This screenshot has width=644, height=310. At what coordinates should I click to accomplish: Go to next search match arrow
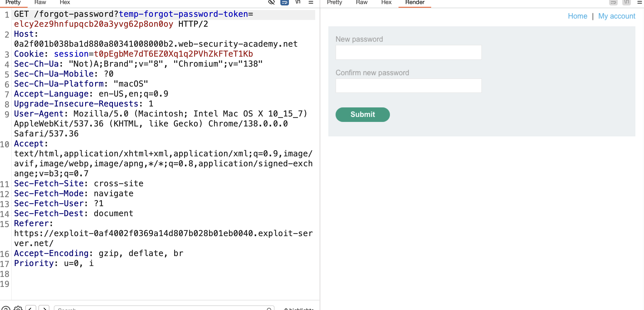coord(44,308)
